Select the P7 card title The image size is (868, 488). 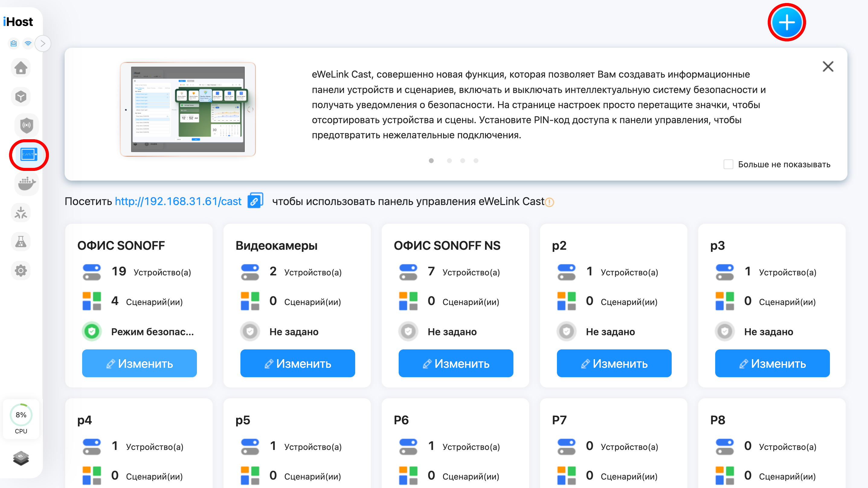559,420
